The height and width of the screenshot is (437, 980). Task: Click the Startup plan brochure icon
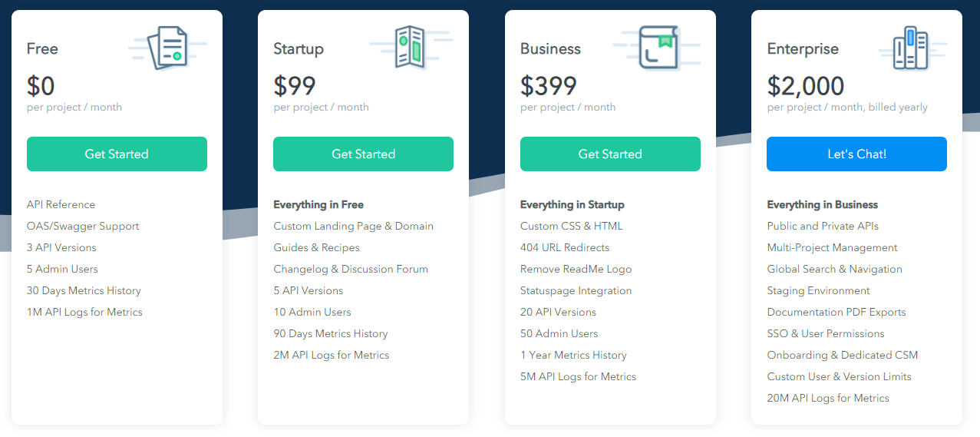coord(411,48)
